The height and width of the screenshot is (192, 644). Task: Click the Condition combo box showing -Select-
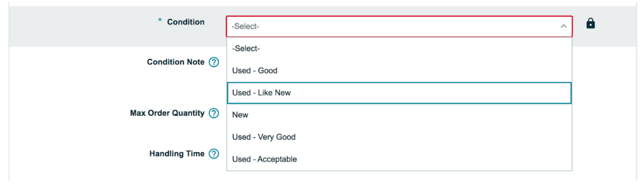(399, 26)
